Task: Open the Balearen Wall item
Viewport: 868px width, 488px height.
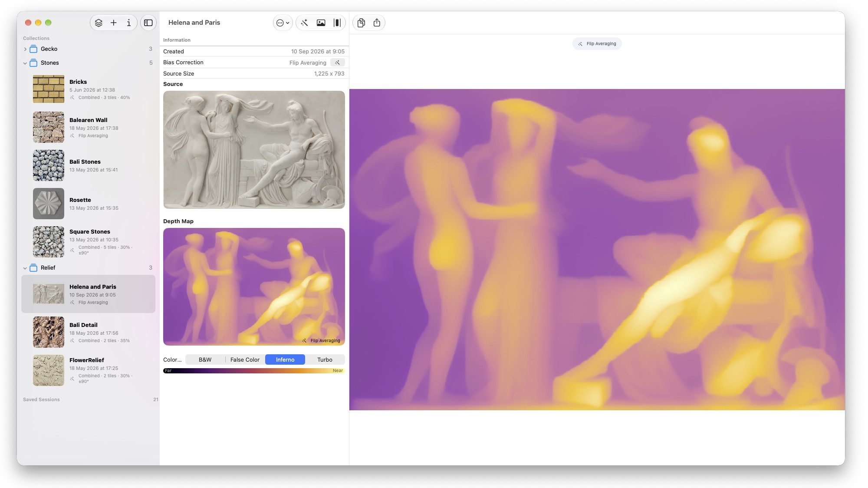Action: [89, 127]
